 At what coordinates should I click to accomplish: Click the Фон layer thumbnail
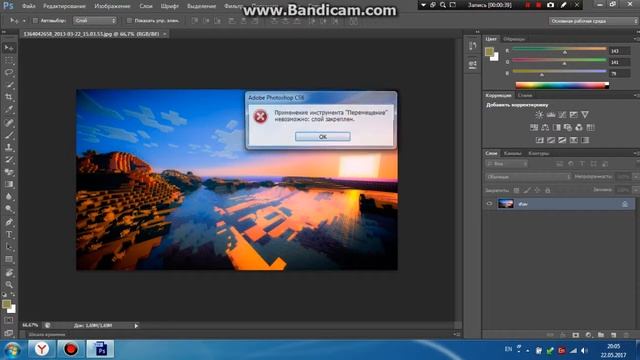(506, 204)
